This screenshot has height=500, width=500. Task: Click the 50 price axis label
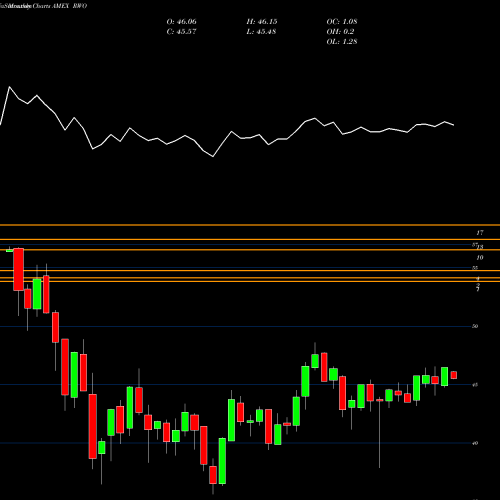[x=475, y=326]
